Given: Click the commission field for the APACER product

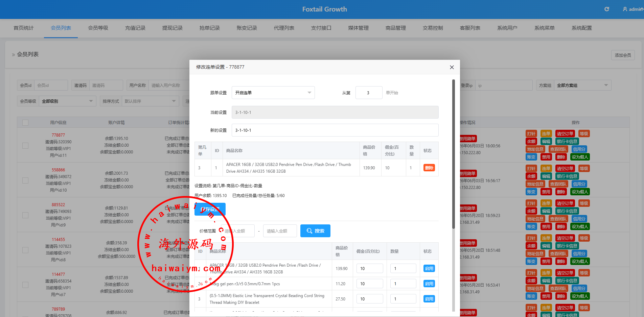Looking at the screenshot, I should point(370,269).
